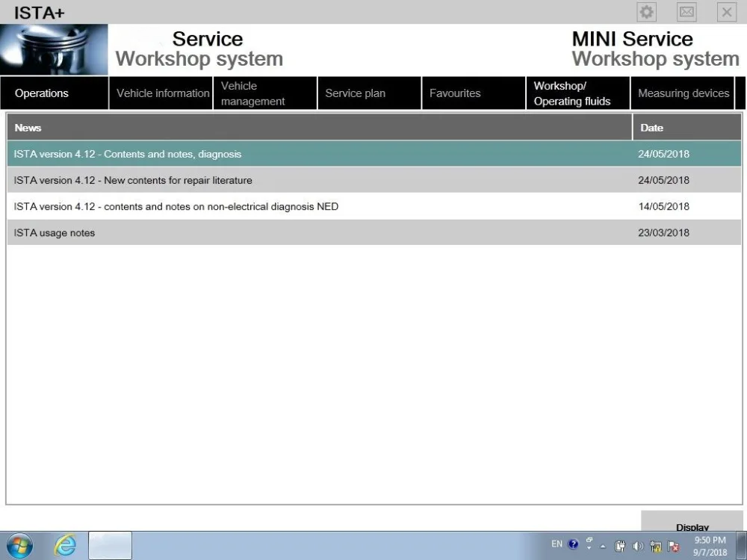Screen dimensions: 747x560
Task: Click the blue help question-mark icon
Action: [x=573, y=544]
